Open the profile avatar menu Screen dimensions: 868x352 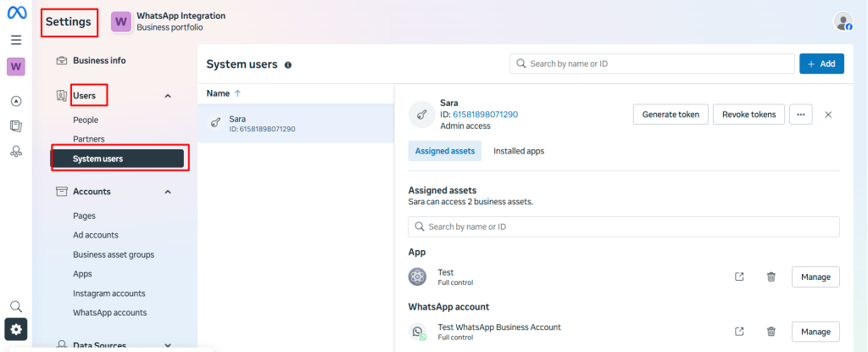click(x=843, y=21)
